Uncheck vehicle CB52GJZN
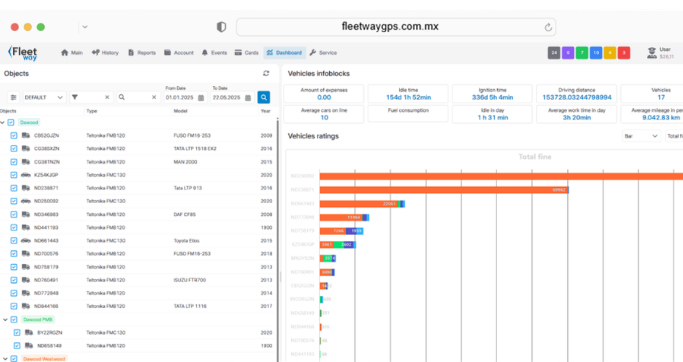 [14, 135]
